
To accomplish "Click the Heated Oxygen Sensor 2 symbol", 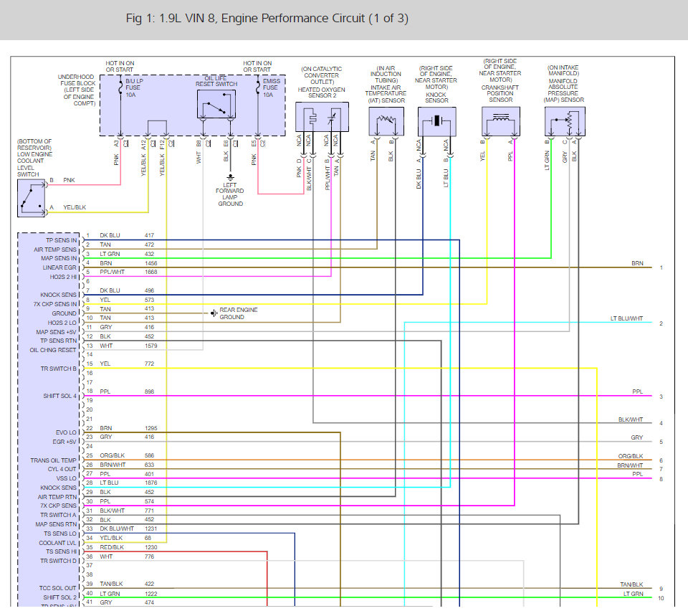I will [x=322, y=117].
